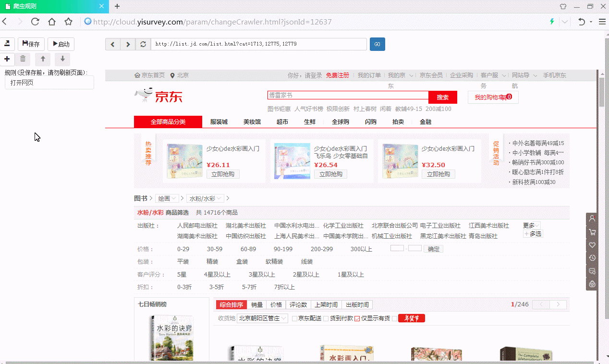Click the red 搜索 button
Viewport: 609px width, 364px height.
[x=443, y=97]
